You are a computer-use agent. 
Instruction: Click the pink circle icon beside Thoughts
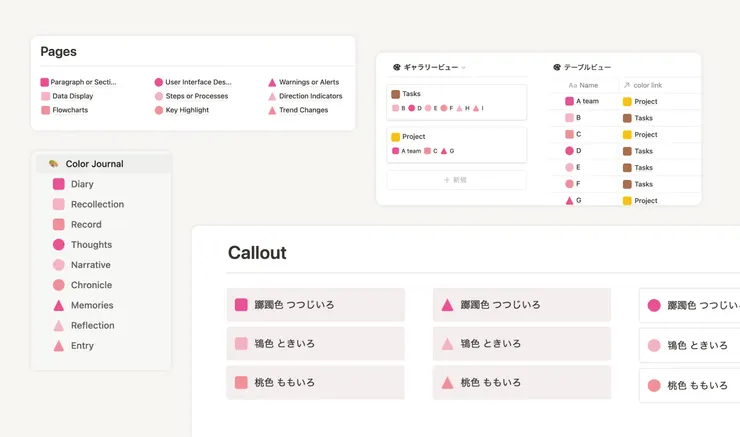tap(59, 244)
